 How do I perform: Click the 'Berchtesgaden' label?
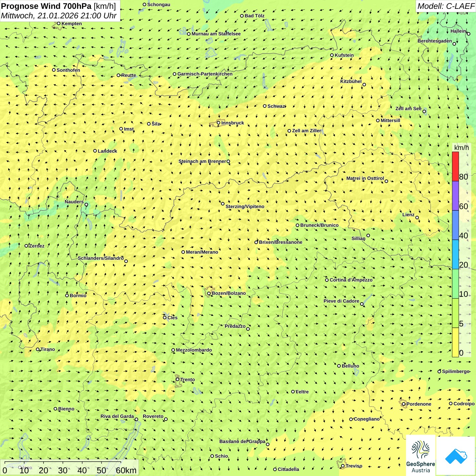pyautogui.click(x=435, y=41)
